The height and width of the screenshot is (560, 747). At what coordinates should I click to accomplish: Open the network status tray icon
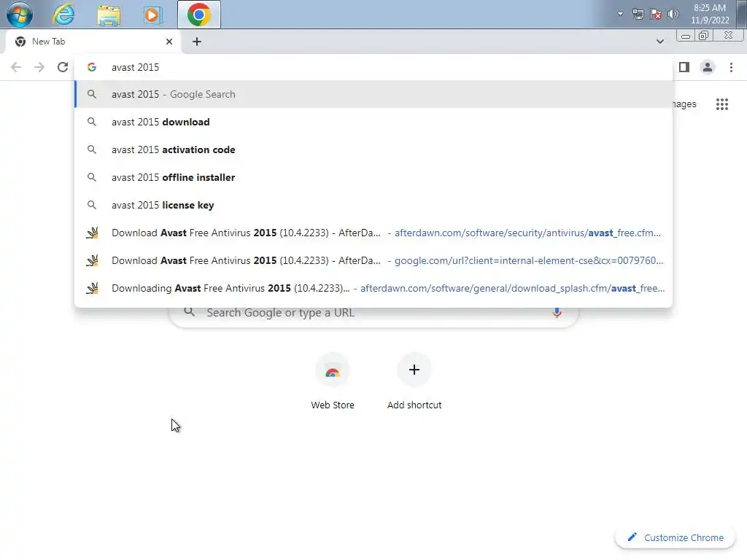[638, 14]
